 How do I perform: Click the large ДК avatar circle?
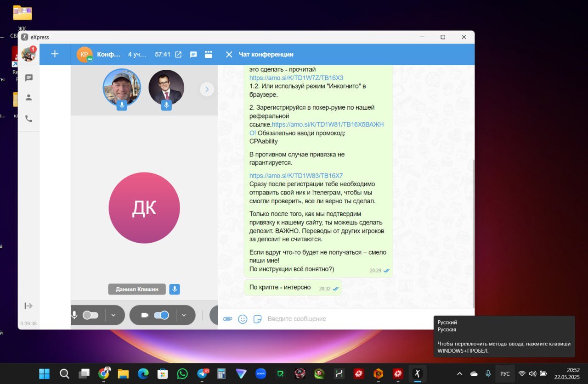(x=144, y=208)
